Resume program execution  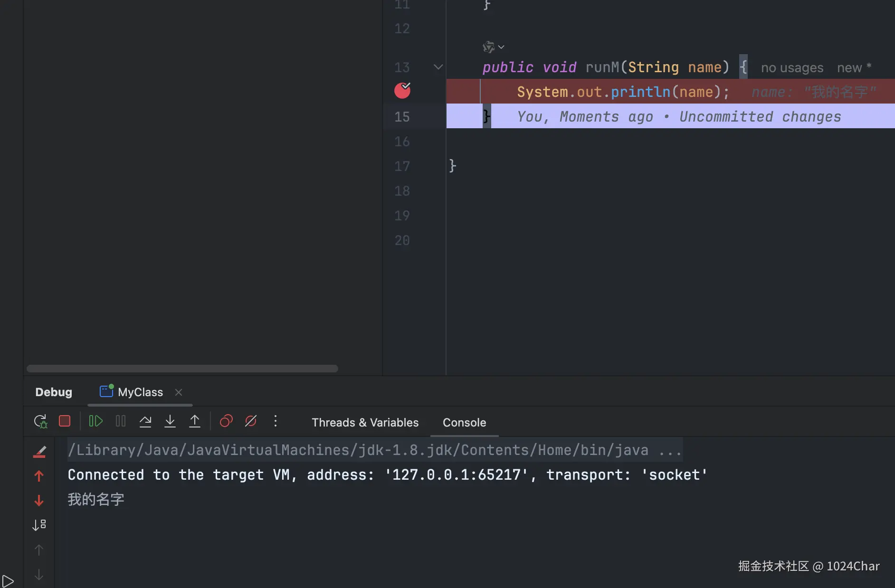coord(95,421)
